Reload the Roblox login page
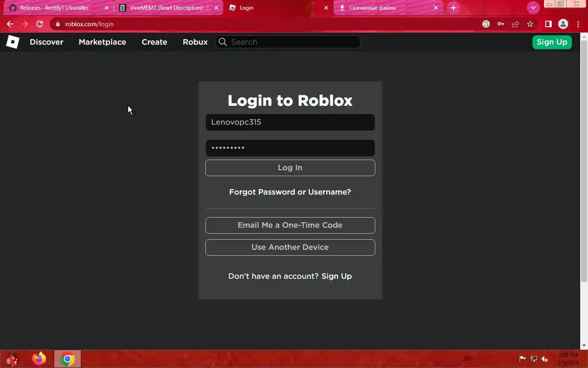Viewport: 588px width, 368px height. (40, 24)
